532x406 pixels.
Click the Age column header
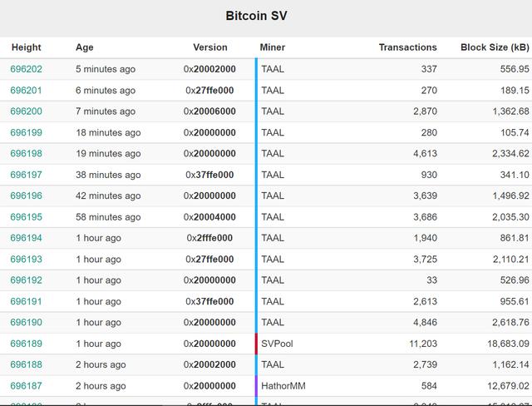(x=85, y=47)
